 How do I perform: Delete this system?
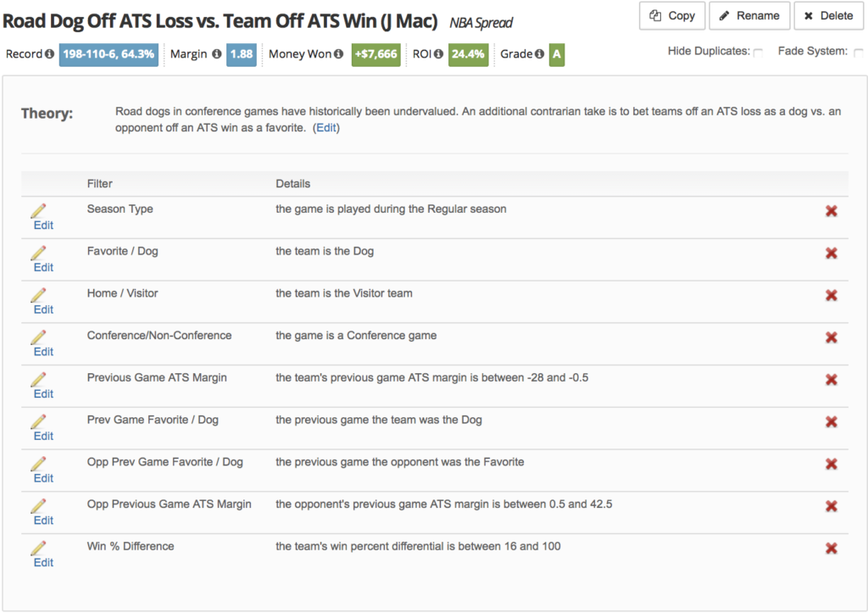(829, 15)
